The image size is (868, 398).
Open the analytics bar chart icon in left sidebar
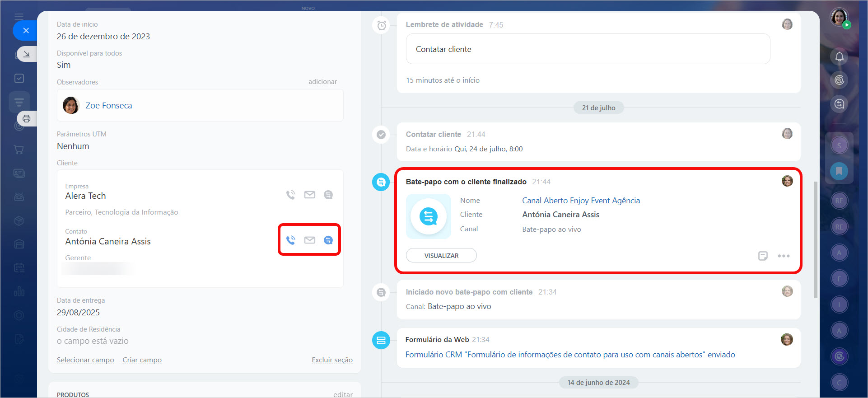pos(19,291)
